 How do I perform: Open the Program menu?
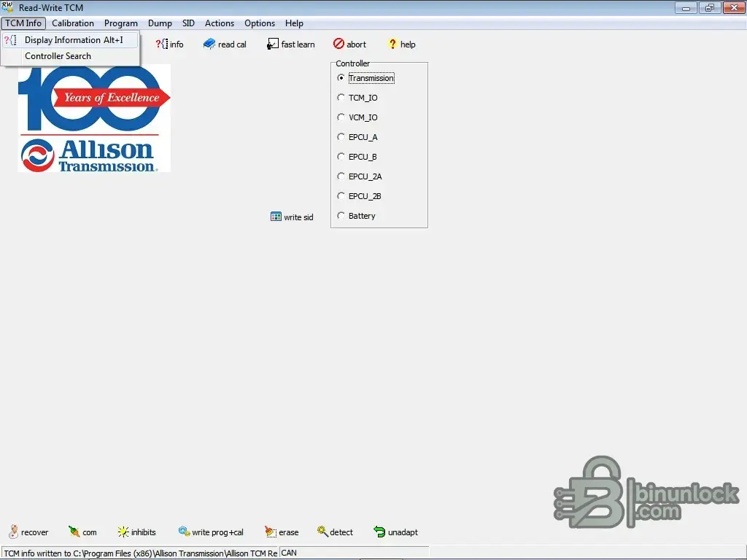pyautogui.click(x=121, y=23)
